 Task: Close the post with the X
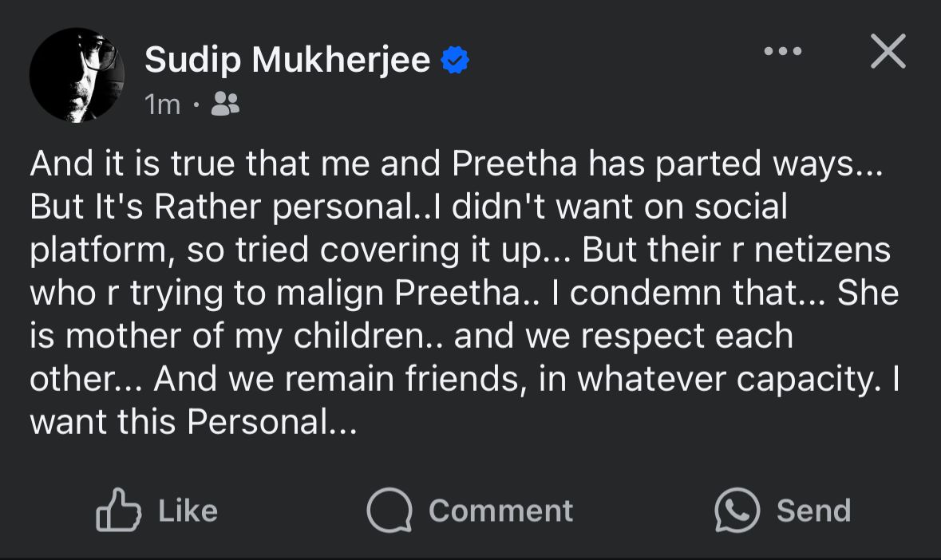(x=887, y=52)
